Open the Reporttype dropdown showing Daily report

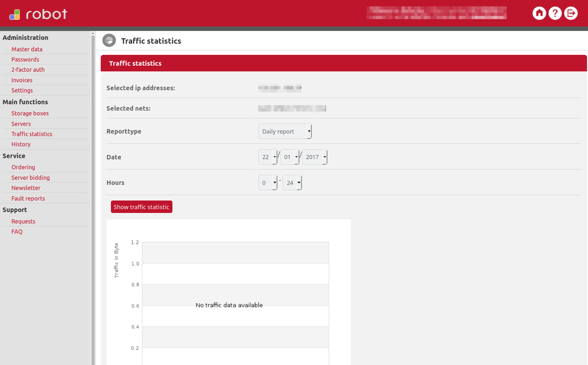[x=285, y=131]
